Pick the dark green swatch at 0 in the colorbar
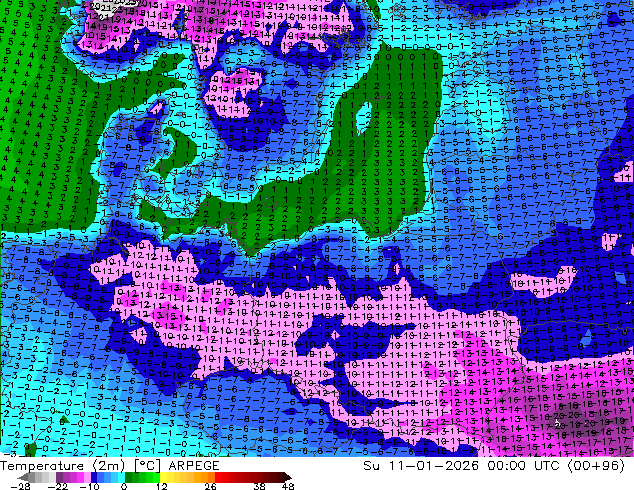634x490 pixels. point(129,477)
